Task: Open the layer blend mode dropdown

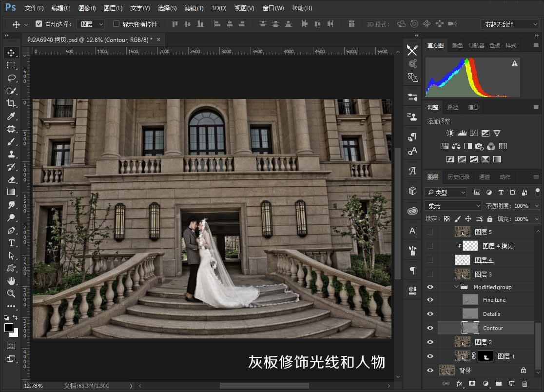Action: click(x=452, y=205)
